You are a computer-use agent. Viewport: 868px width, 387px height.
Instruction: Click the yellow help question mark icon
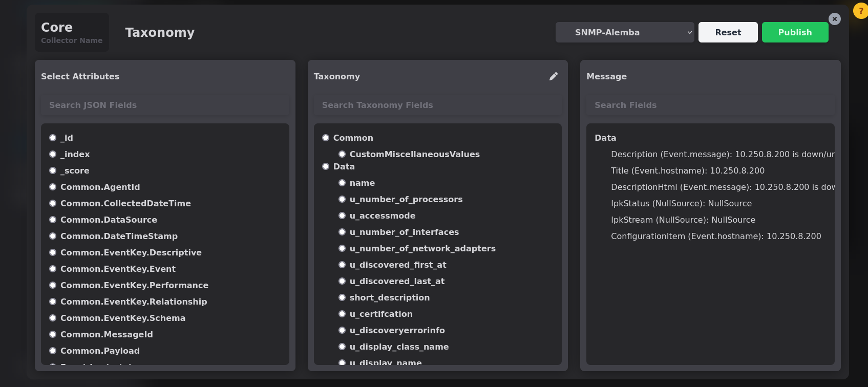point(860,11)
